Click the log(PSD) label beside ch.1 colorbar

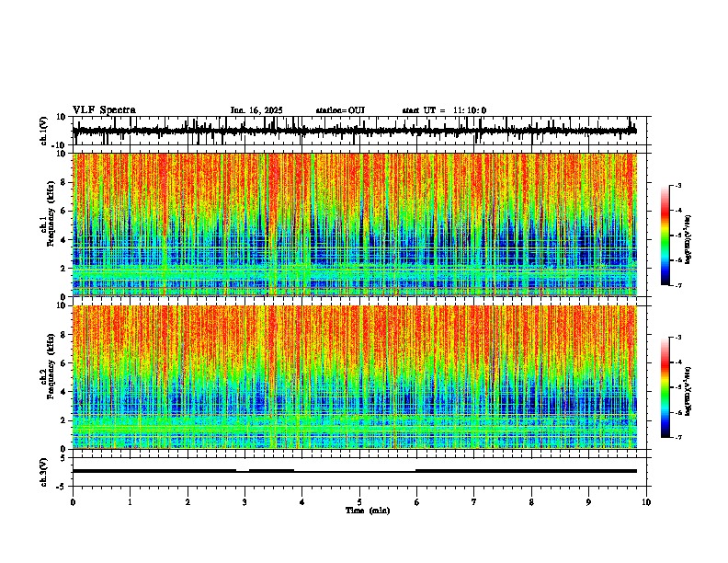[688, 240]
